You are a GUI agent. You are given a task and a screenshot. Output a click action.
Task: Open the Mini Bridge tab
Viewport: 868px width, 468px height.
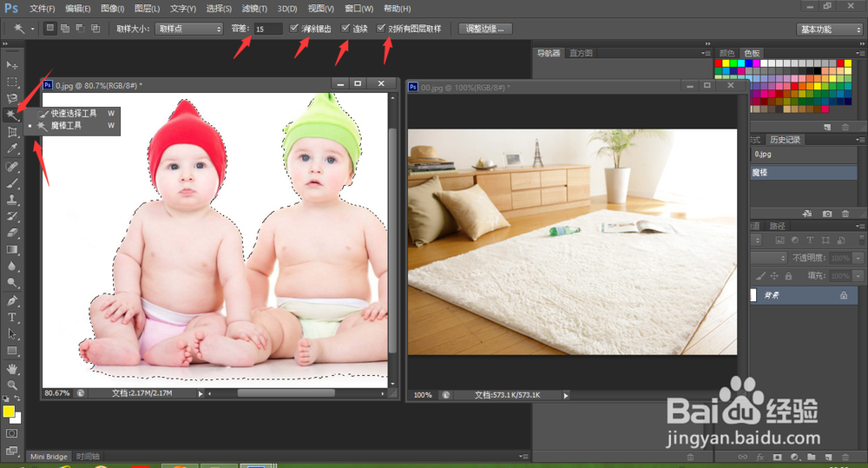click(x=49, y=457)
